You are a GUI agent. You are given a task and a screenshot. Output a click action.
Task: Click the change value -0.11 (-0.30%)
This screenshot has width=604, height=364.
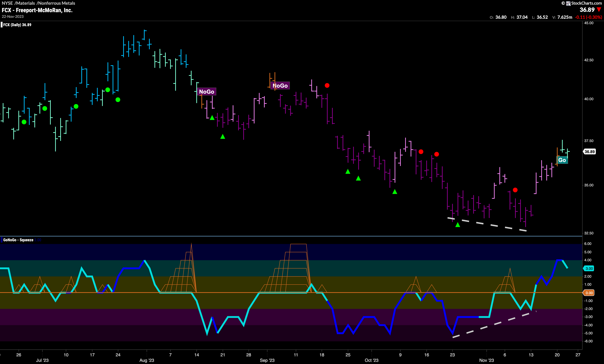[588, 17]
